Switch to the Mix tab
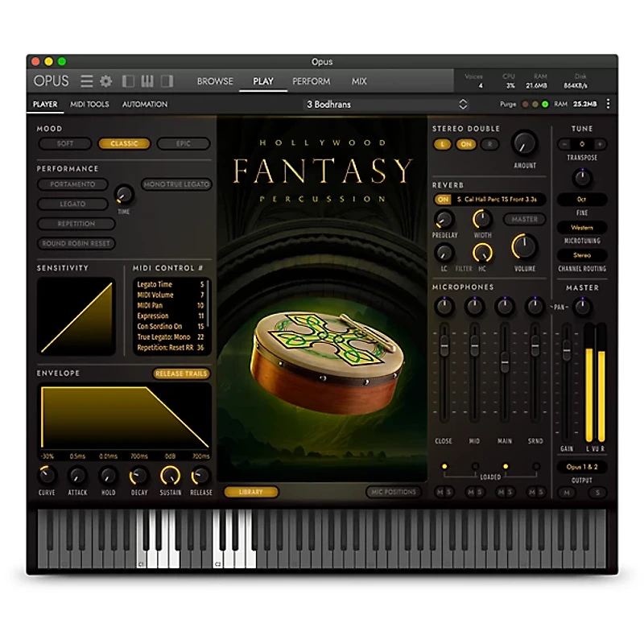644x644 pixels. 359,81
